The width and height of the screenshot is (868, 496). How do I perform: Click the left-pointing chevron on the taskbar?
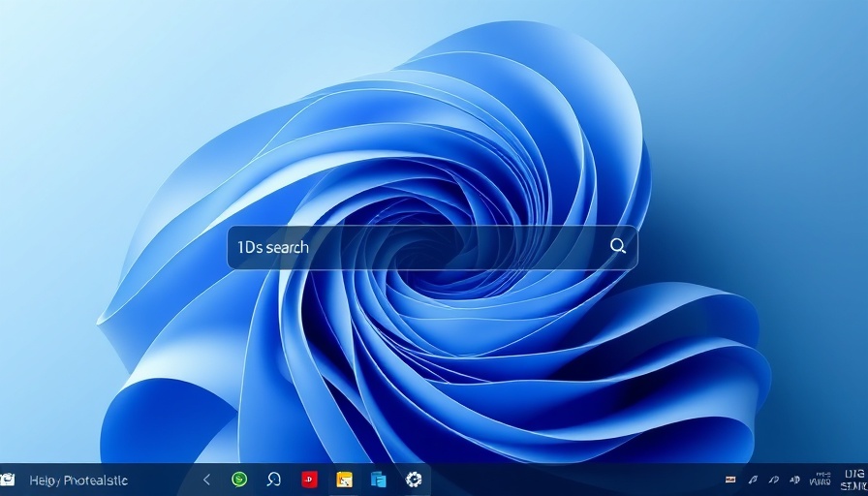tap(206, 480)
